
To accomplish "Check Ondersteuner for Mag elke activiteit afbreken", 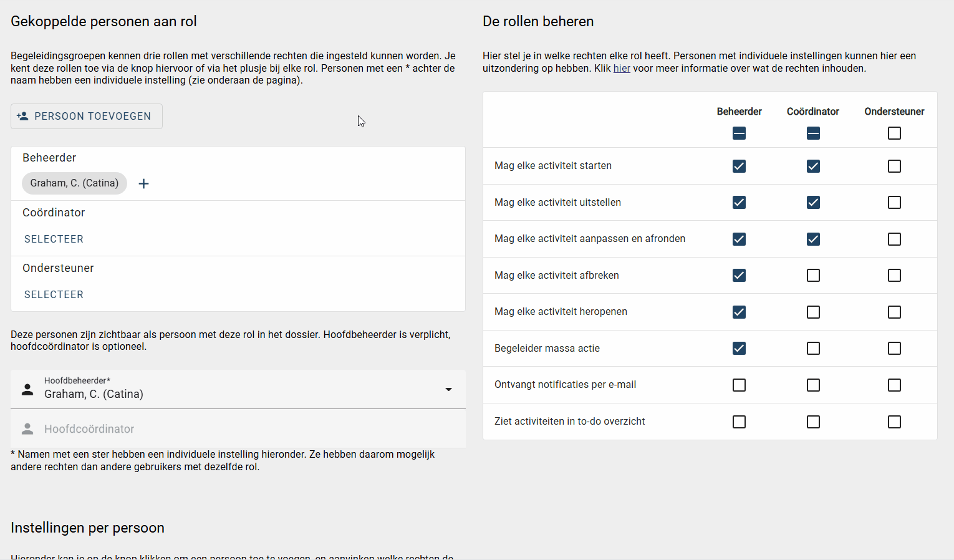I will (894, 276).
